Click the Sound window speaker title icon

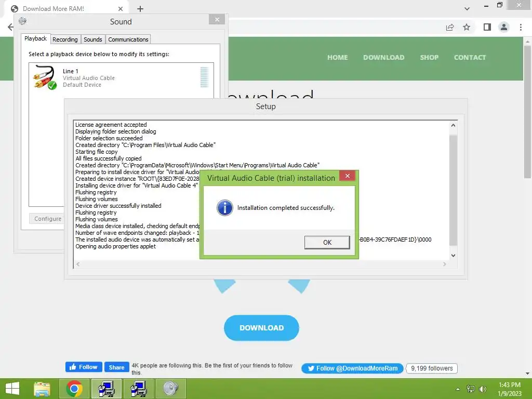pos(23,21)
